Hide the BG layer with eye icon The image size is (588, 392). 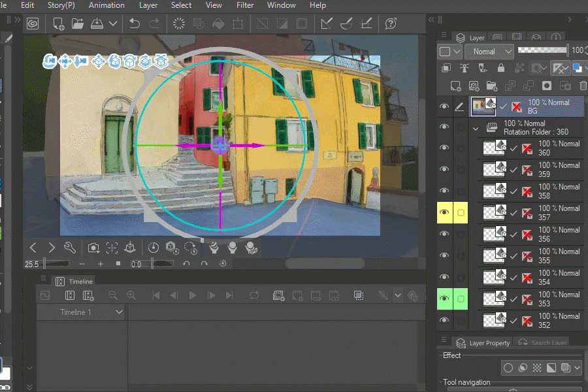tap(444, 106)
